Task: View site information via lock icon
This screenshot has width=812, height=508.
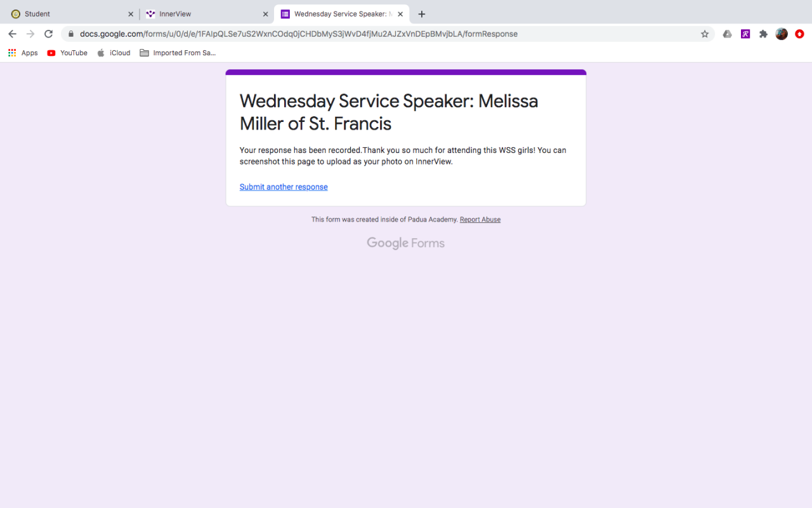Action: click(x=71, y=34)
